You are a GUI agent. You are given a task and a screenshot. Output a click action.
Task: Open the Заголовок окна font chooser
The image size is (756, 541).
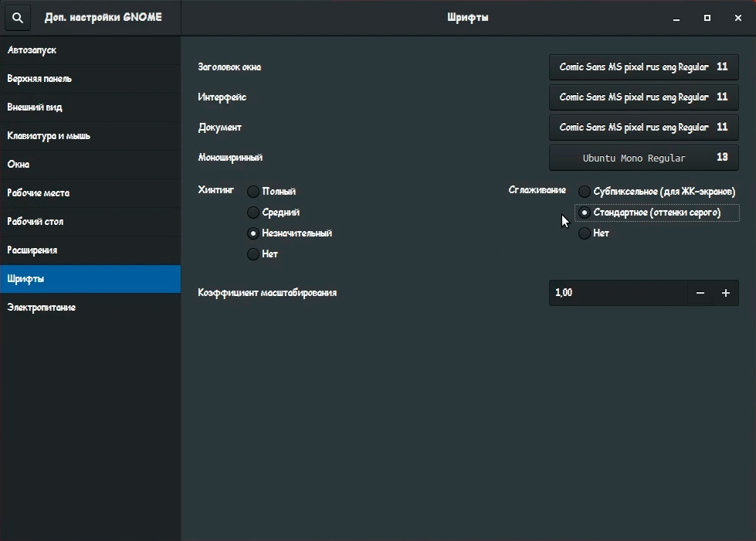(643, 67)
